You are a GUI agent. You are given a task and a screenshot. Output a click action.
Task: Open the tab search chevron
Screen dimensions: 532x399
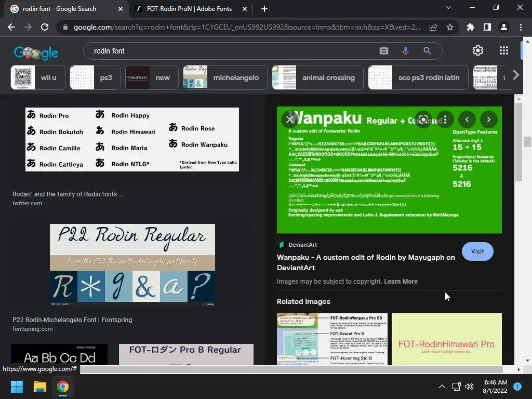pos(448,7)
